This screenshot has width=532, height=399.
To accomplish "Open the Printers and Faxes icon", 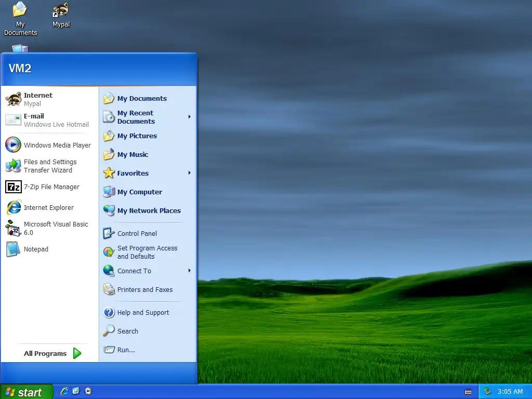I will click(109, 289).
